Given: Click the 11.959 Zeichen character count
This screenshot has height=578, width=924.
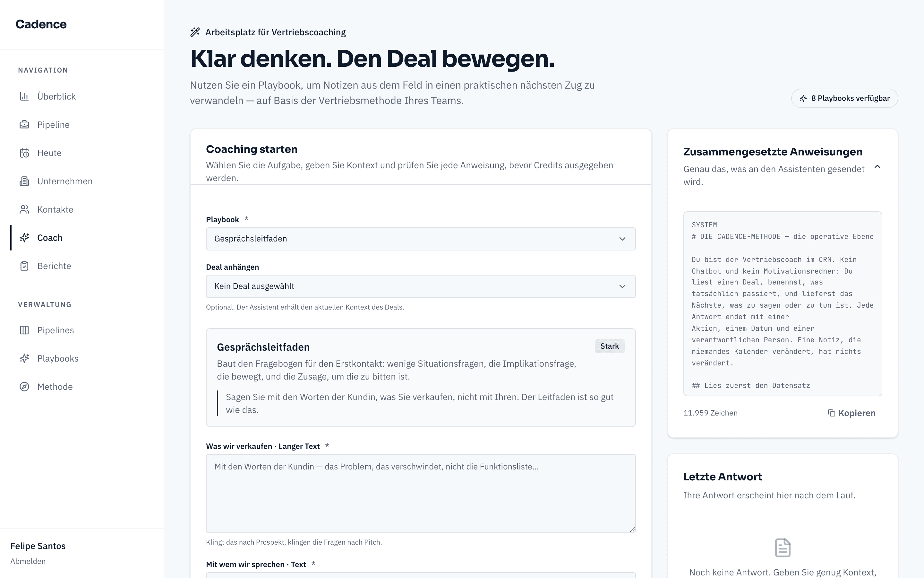Looking at the screenshot, I should (711, 413).
